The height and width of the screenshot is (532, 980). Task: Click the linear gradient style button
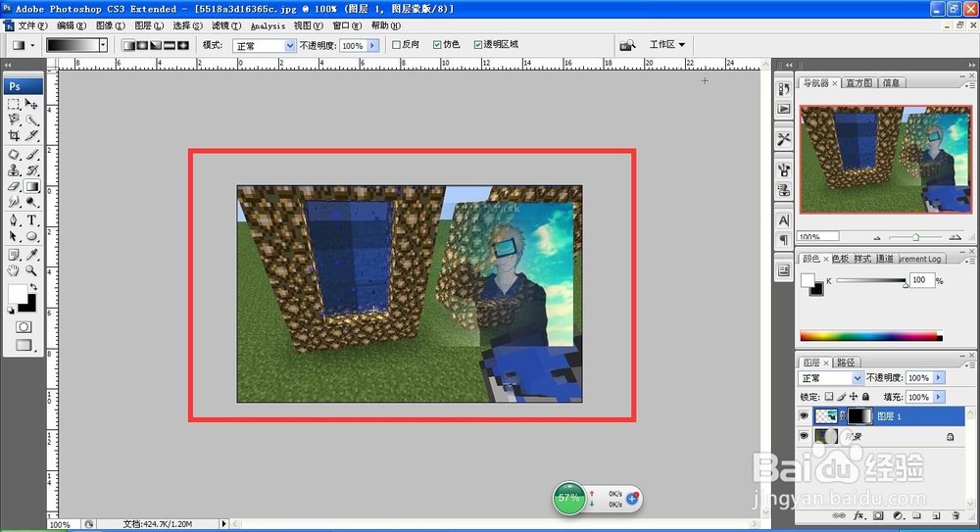click(x=128, y=45)
